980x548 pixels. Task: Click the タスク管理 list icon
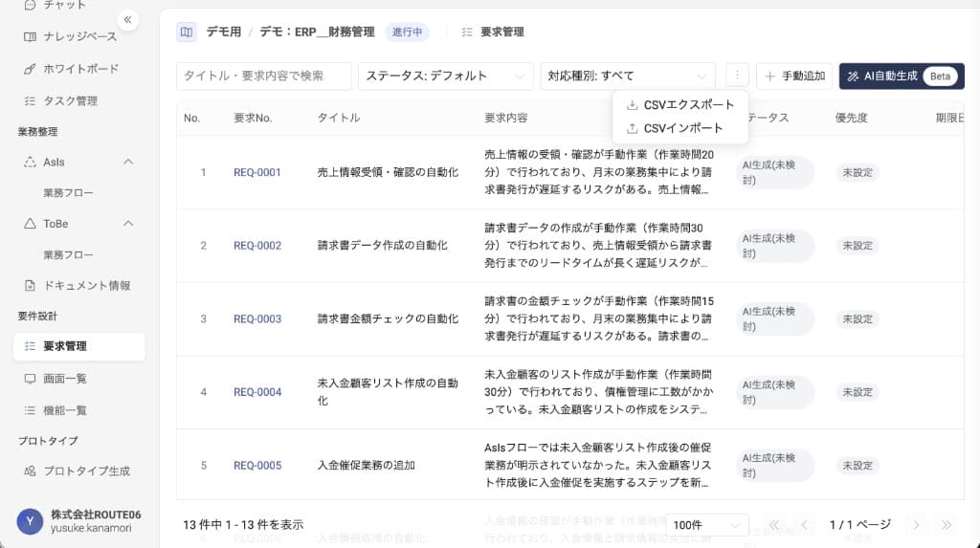click(30, 100)
